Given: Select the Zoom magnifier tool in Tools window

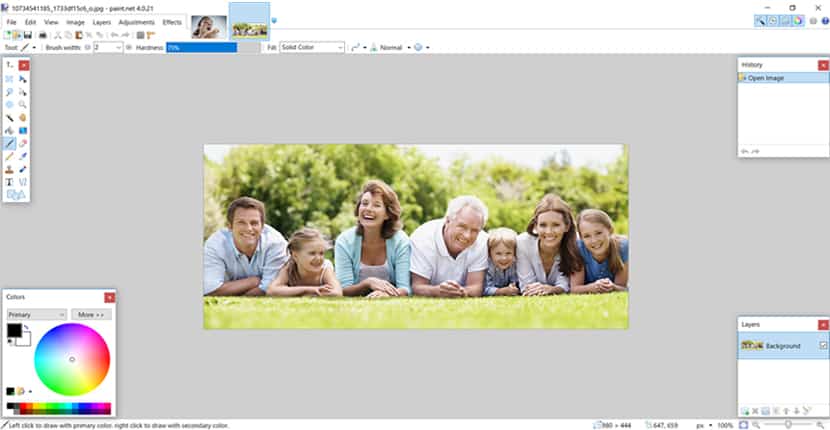Looking at the screenshot, I should click(x=23, y=105).
